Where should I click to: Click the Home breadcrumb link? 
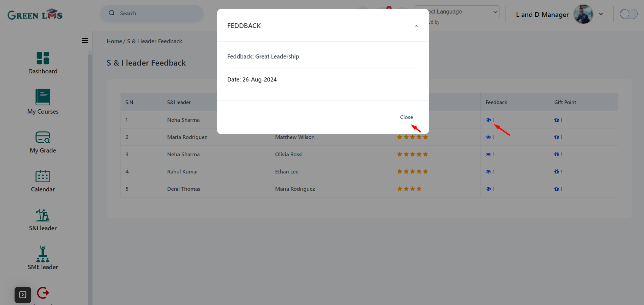114,41
